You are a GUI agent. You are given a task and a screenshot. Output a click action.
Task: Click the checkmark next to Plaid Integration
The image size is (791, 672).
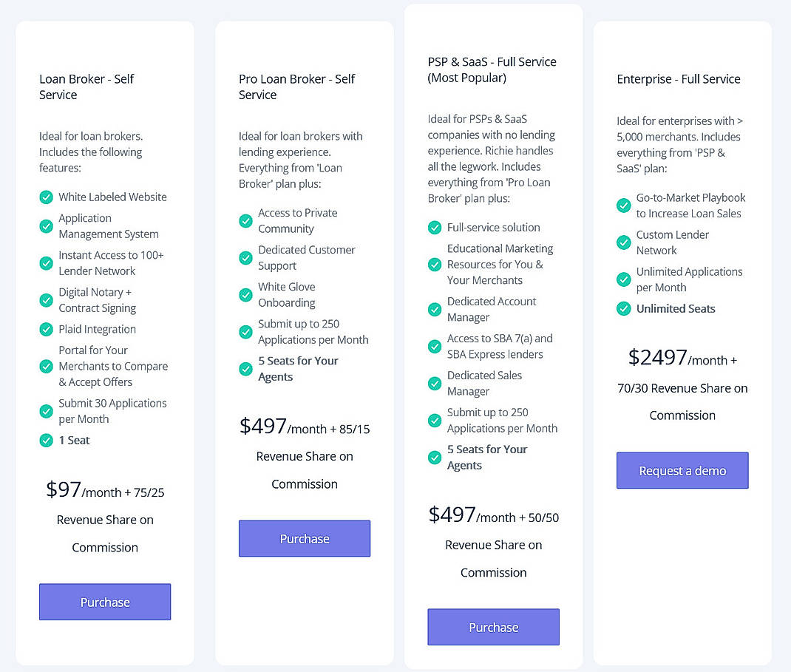pyautogui.click(x=46, y=329)
